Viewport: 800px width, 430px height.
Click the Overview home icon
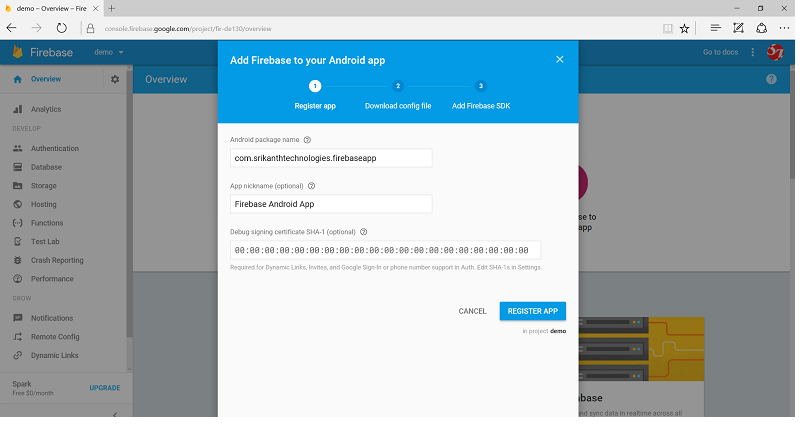18,79
